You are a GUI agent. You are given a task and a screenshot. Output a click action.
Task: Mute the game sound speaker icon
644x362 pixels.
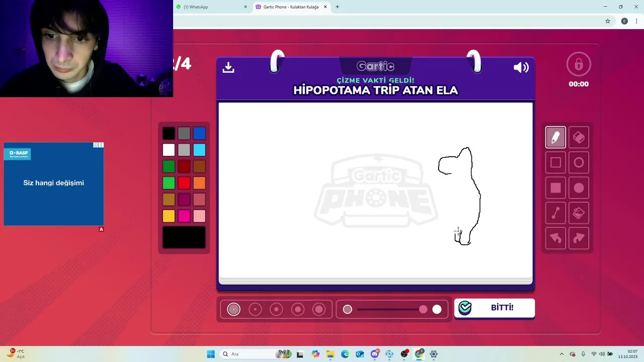pos(521,67)
